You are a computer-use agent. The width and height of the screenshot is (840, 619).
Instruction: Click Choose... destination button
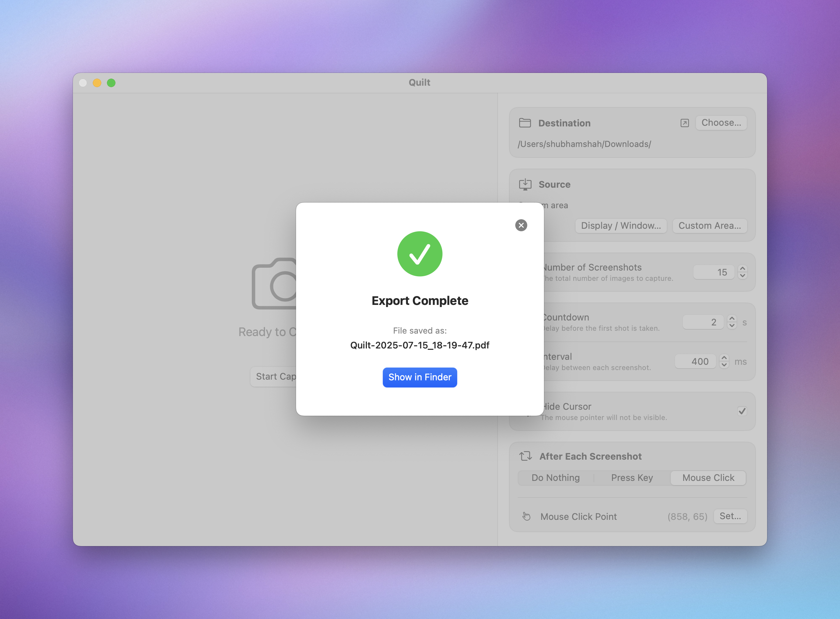point(721,123)
